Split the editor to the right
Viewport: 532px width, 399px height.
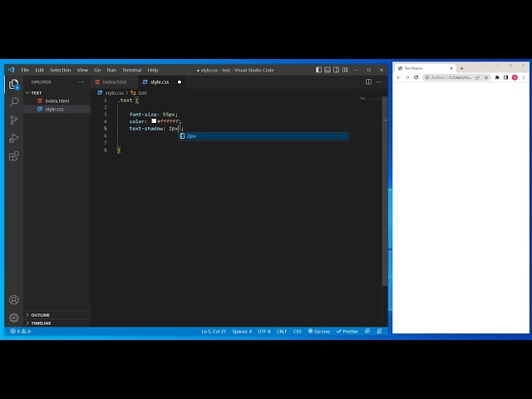pos(368,81)
